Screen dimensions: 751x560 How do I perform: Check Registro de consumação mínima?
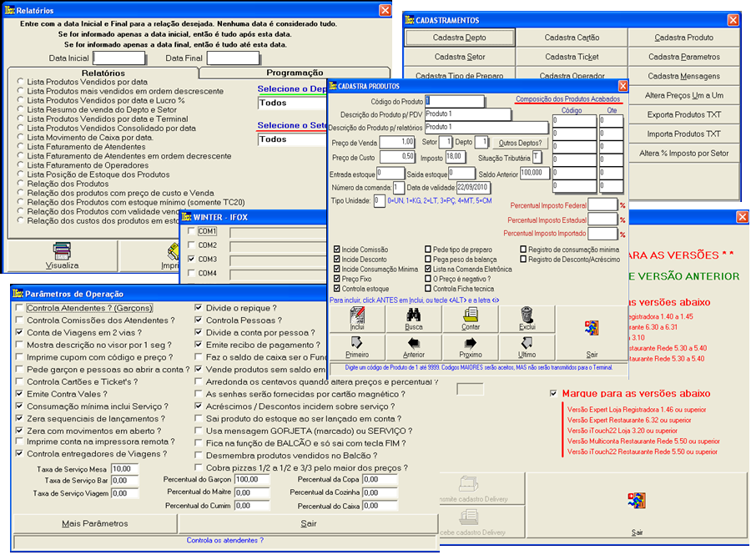click(x=523, y=249)
